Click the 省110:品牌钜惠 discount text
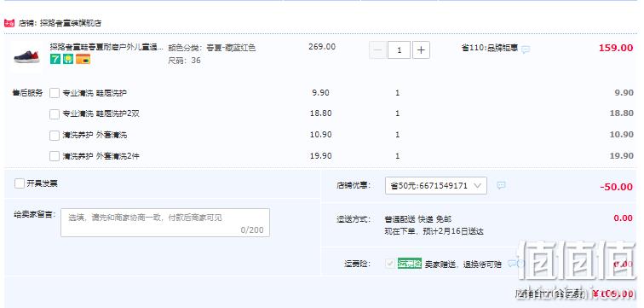 pyautogui.click(x=490, y=48)
